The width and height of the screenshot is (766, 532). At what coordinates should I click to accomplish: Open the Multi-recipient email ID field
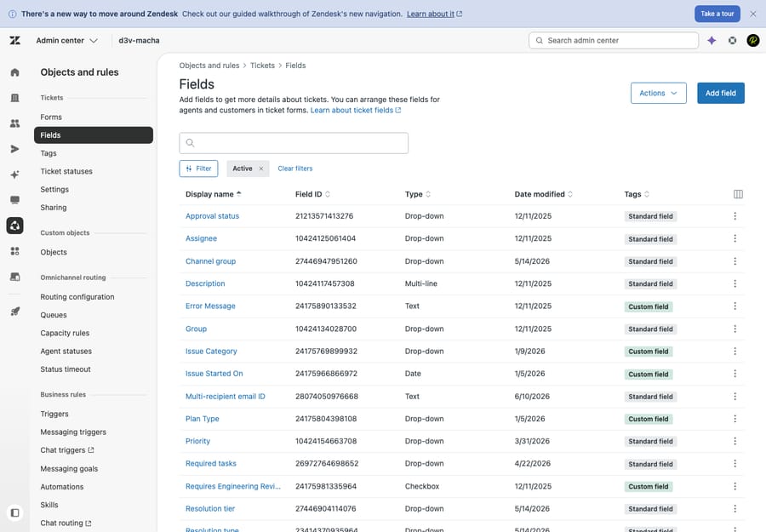click(226, 396)
